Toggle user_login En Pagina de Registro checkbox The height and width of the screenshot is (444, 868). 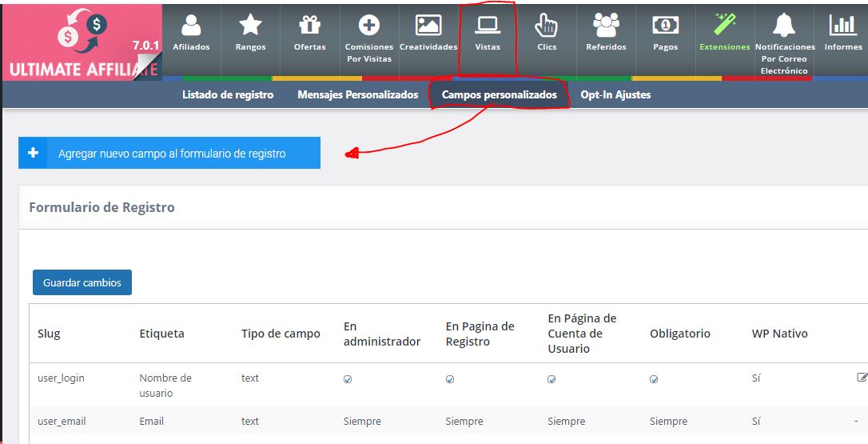(450, 380)
